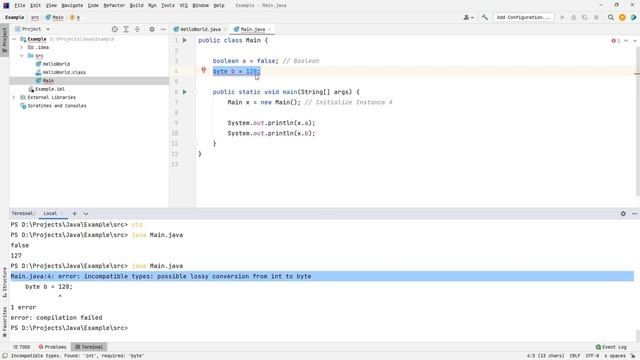Click CRLF line separator in status bar

(575, 356)
